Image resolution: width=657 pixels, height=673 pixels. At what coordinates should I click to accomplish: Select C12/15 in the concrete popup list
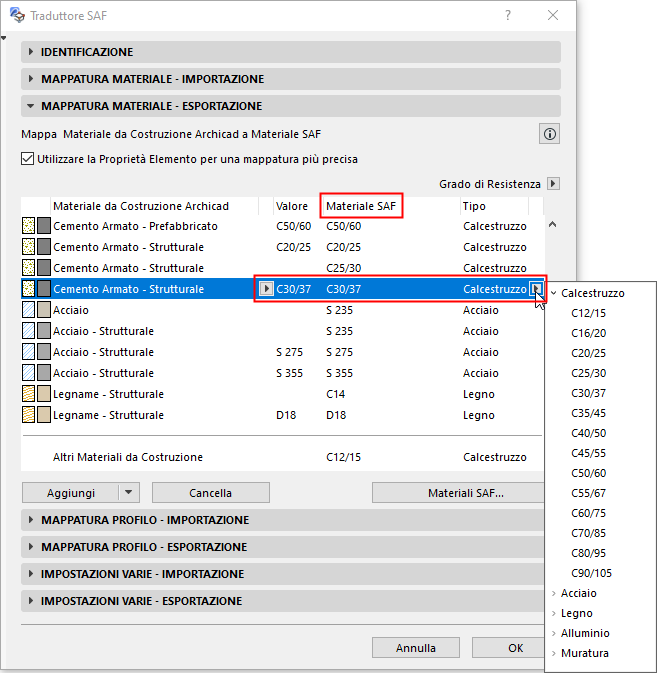click(x=588, y=313)
